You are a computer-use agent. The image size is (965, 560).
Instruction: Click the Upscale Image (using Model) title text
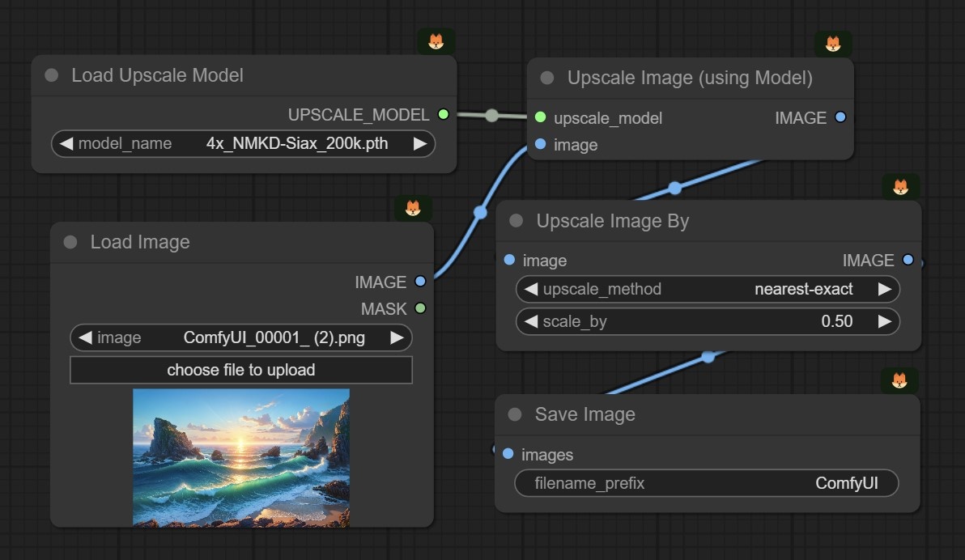690,78
